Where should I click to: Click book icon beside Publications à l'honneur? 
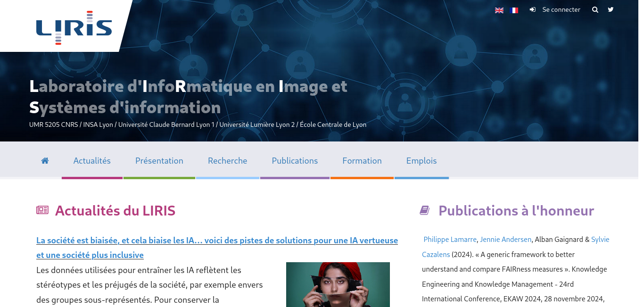(x=425, y=210)
